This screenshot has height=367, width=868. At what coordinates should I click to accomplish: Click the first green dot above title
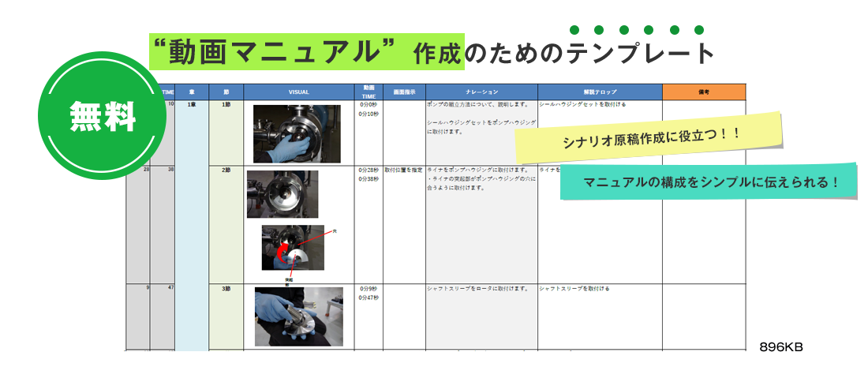[574, 30]
